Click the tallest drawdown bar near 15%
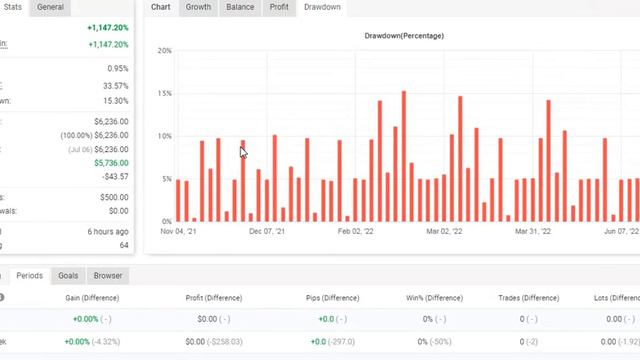The height and width of the screenshot is (360, 640). (404, 156)
